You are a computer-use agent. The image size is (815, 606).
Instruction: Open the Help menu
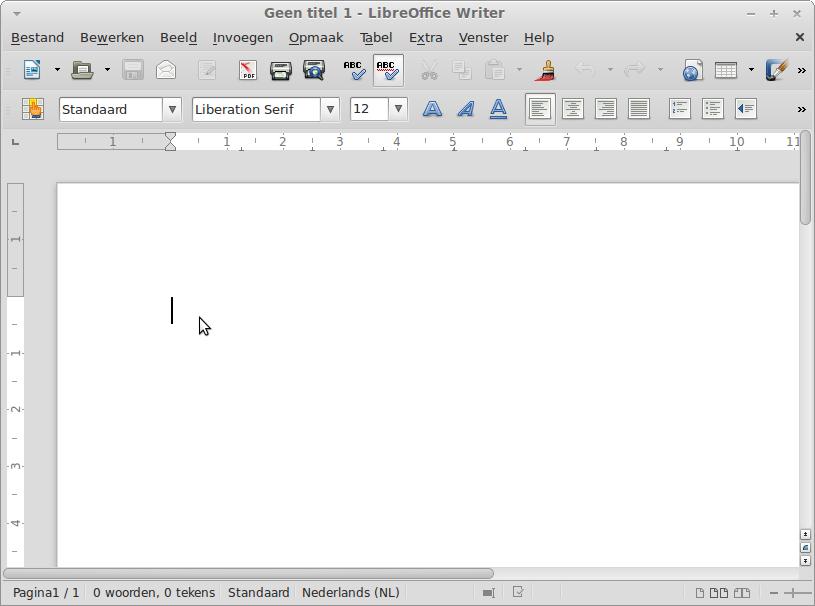[x=538, y=38]
